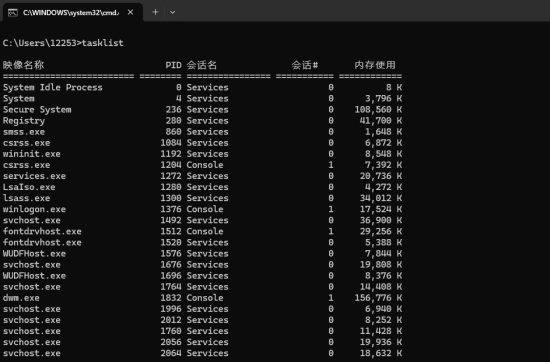The height and width of the screenshot is (363, 550).
Task: Click Console session of winlogon.exe row
Action: coord(205,210)
